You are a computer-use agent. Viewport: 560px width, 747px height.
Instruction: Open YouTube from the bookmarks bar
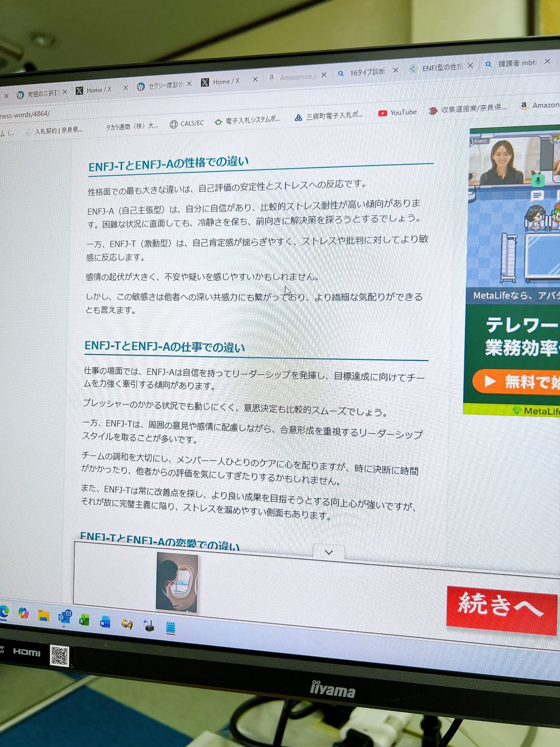click(x=398, y=113)
